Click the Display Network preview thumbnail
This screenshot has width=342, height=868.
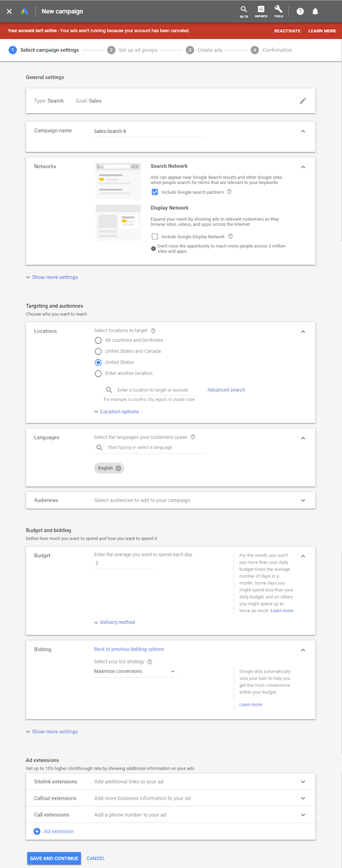tap(118, 222)
